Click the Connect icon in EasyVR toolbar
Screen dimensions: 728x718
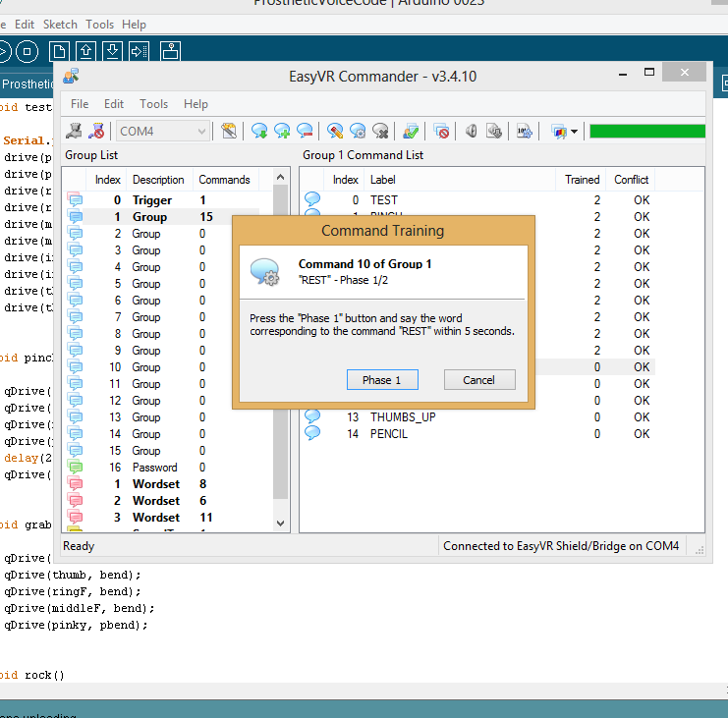coord(74,132)
